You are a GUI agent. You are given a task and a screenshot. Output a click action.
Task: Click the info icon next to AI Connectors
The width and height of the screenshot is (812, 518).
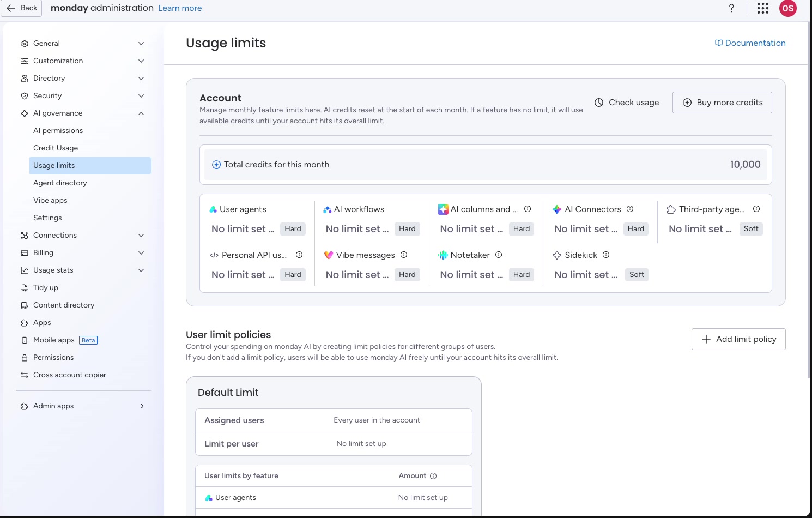tap(630, 209)
